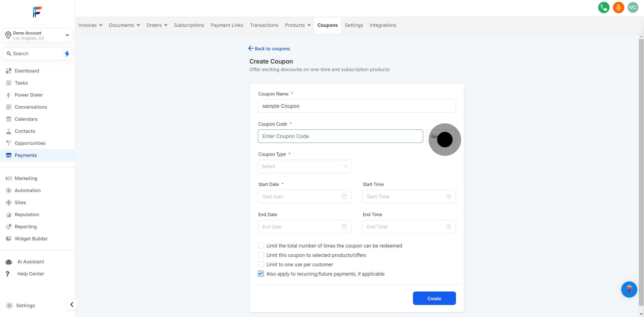Click the blue Create button
Viewport: 644px width, 317px height.
[434, 298]
